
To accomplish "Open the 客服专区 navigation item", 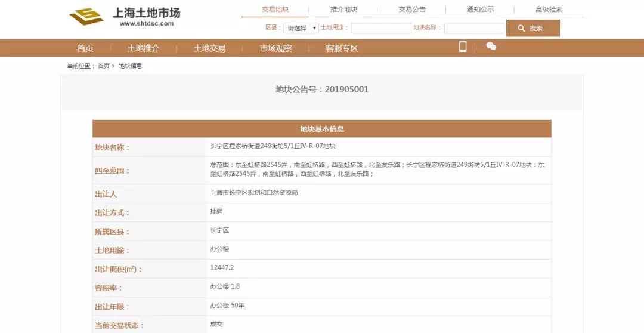I will [342, 48].
